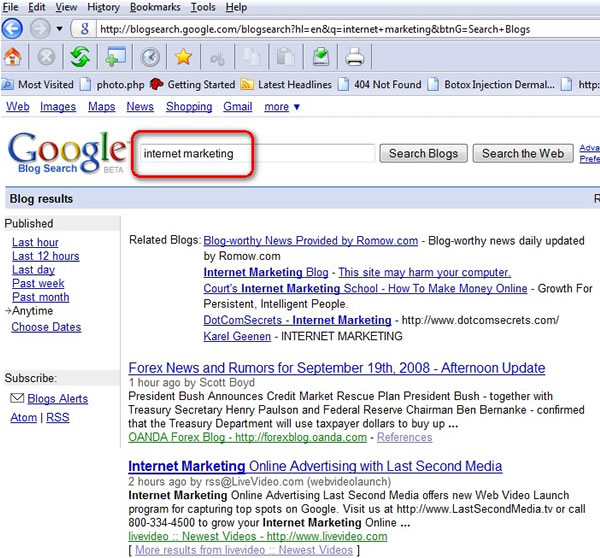The image size is (600, 558).
Task: Click the green Reload page icon
Action: 79,57
